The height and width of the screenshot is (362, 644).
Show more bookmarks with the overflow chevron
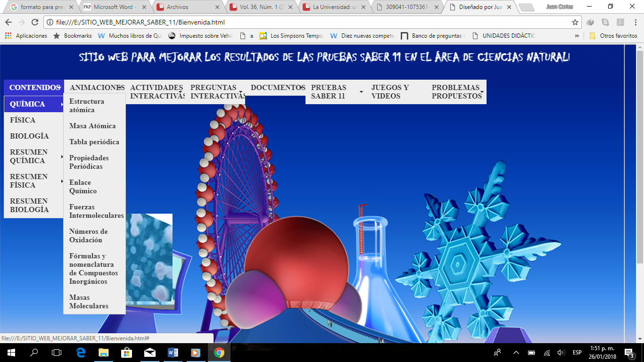(x=577, y=36)
